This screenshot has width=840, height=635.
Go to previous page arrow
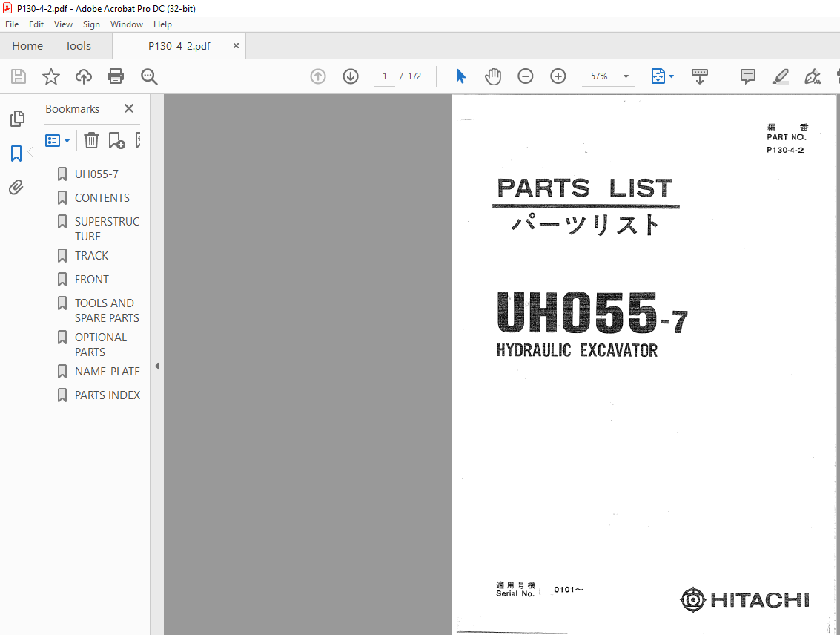click(x=318, y=76)
